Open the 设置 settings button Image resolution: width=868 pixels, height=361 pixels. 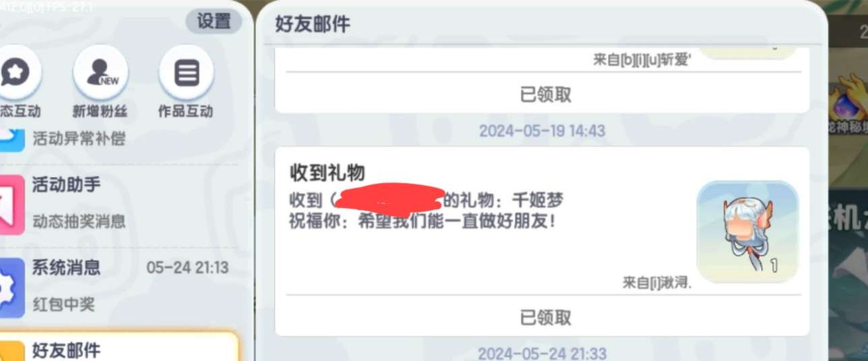tap(214, 22)
